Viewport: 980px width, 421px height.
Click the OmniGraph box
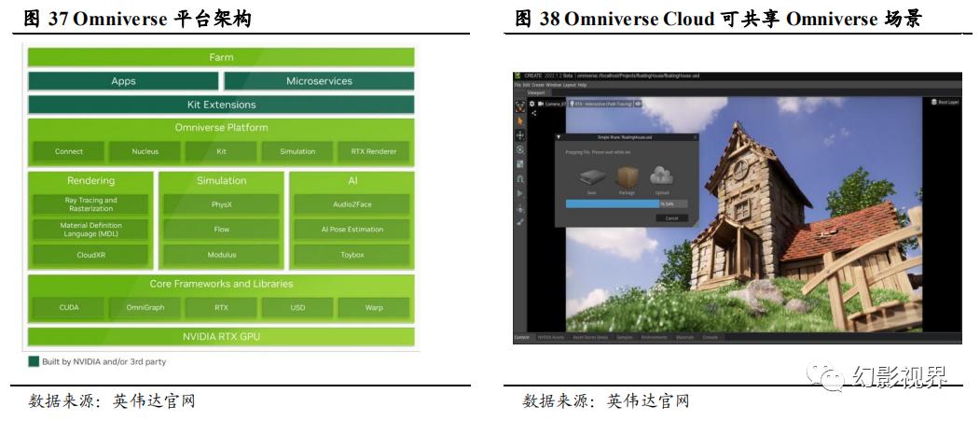(x=145, y=308)
